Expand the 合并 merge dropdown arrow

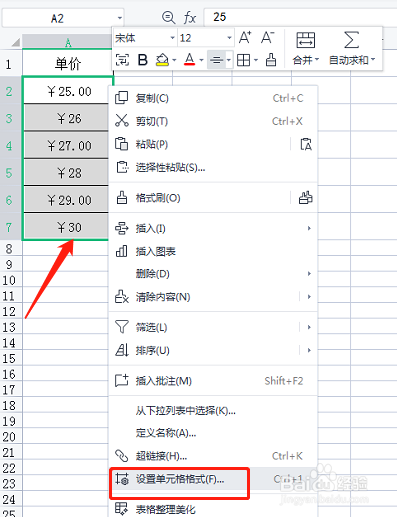pos(317,60)
